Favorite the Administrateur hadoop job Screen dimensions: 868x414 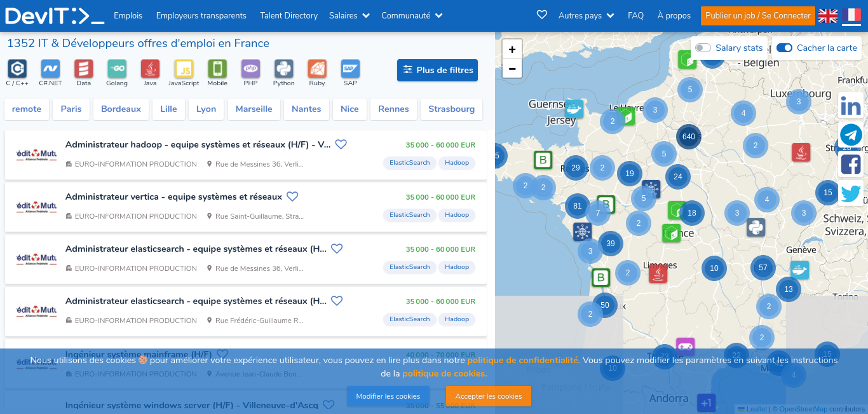click(x=341, y=144)
